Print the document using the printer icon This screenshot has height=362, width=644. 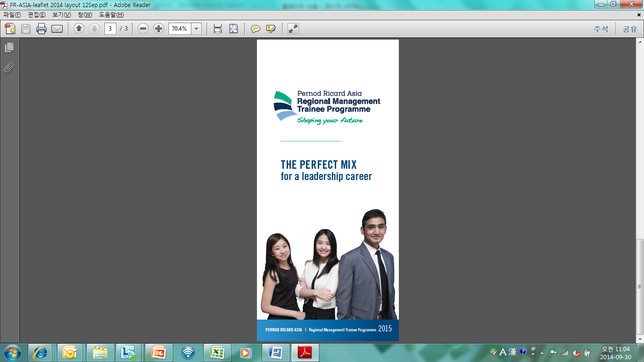pyautogui.click(x=41, y=29)
